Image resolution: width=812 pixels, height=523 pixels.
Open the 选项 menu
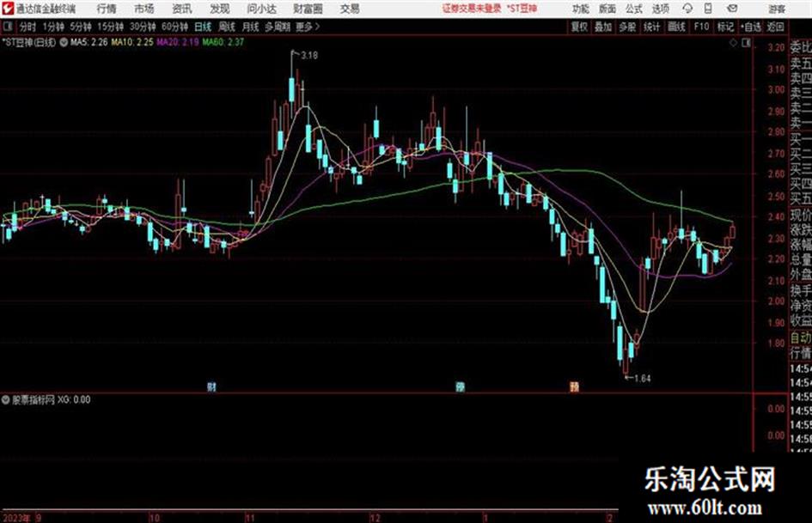pyautogui.click(x=660, y=9)
